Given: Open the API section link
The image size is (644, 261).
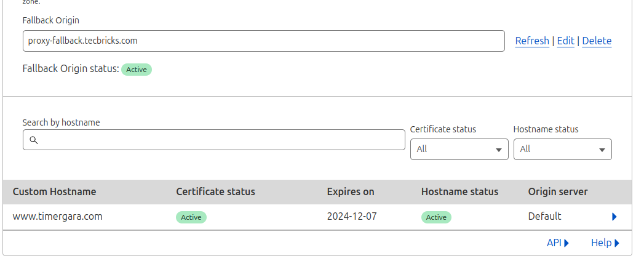Looking at the screenshot, I should click(x=557, y=243).
